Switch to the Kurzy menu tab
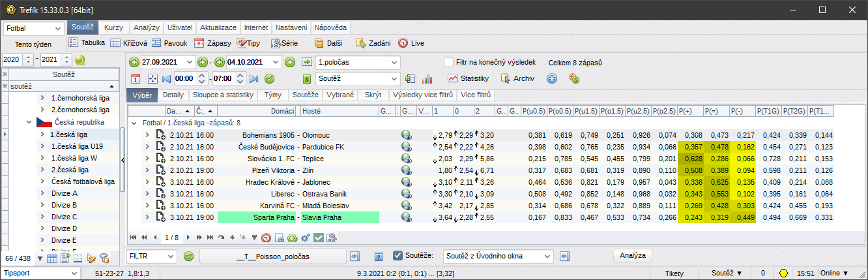This screenshot has height=280, width=868. [x=114, y=28]
